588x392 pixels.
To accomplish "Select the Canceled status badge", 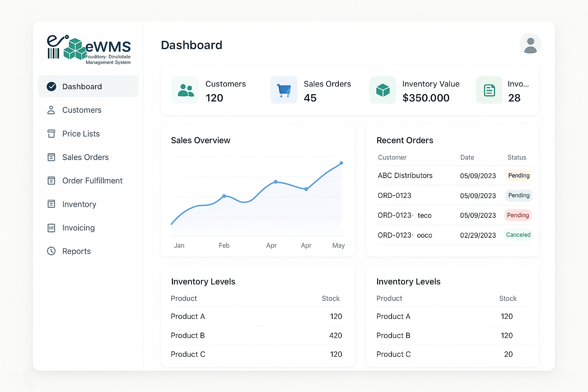I will 518,235.
